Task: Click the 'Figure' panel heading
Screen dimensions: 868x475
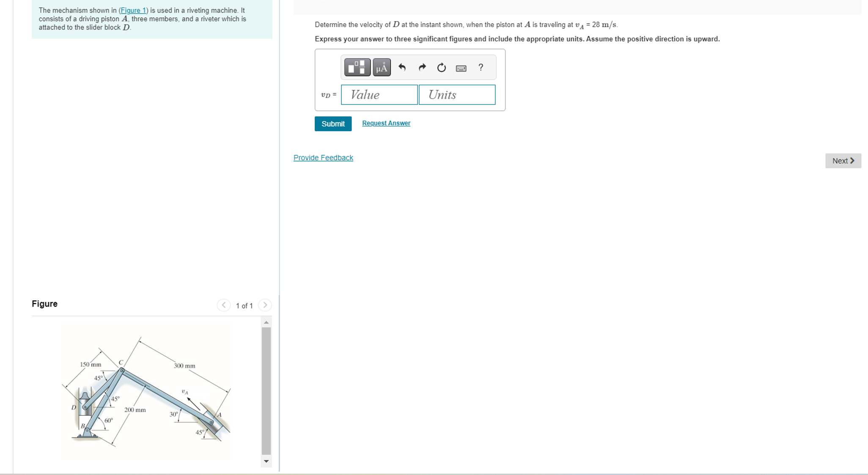Action: 44,304
